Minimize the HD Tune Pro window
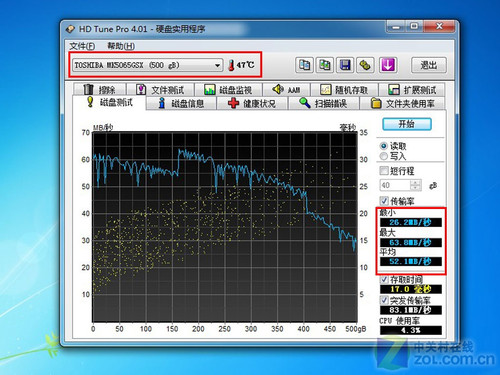The image size is (500, 375). tap(396, 27)
